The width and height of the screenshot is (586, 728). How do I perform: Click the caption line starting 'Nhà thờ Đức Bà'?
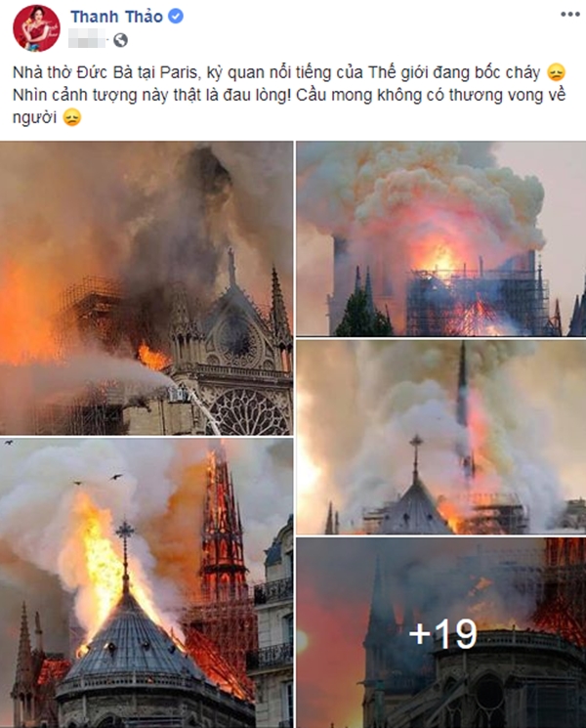[x=276, y=73]
